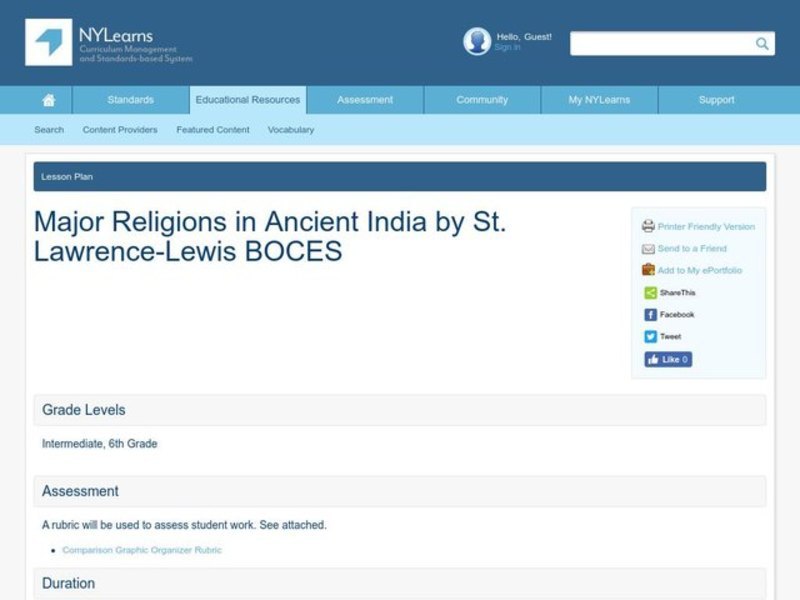Screen dimensions: 800x600
Task: Switch to the Assessment menu item
Action: [364, 99]
